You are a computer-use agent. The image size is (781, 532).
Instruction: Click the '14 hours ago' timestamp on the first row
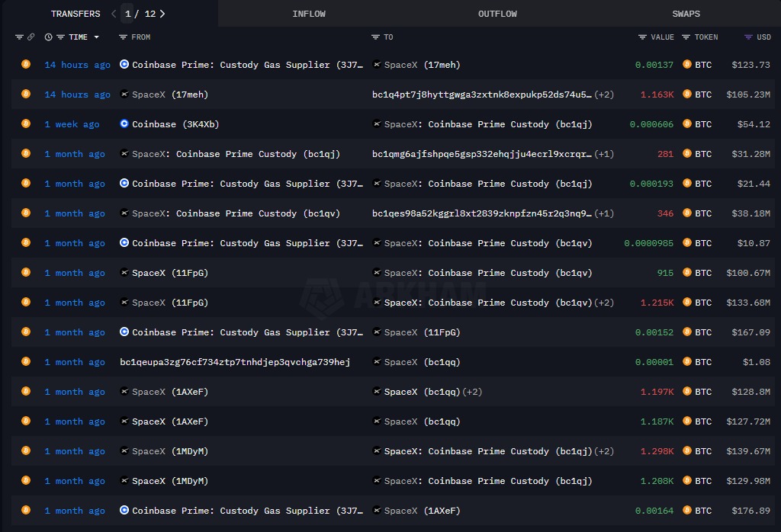pos(76,65)
